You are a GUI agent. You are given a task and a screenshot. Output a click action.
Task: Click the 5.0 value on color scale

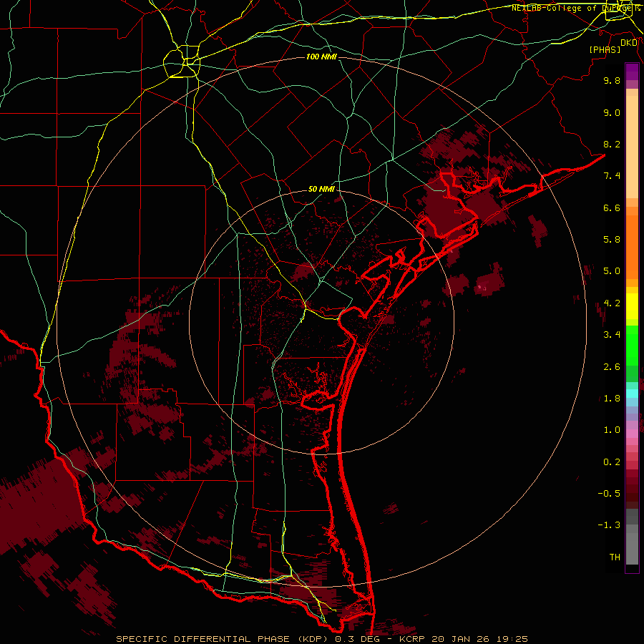[x=612, y=271]
